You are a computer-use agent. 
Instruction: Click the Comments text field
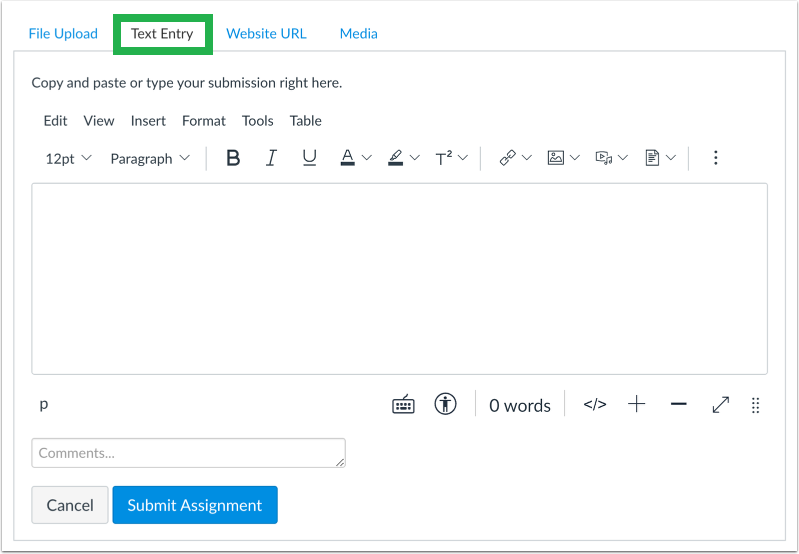coord(189,453)
